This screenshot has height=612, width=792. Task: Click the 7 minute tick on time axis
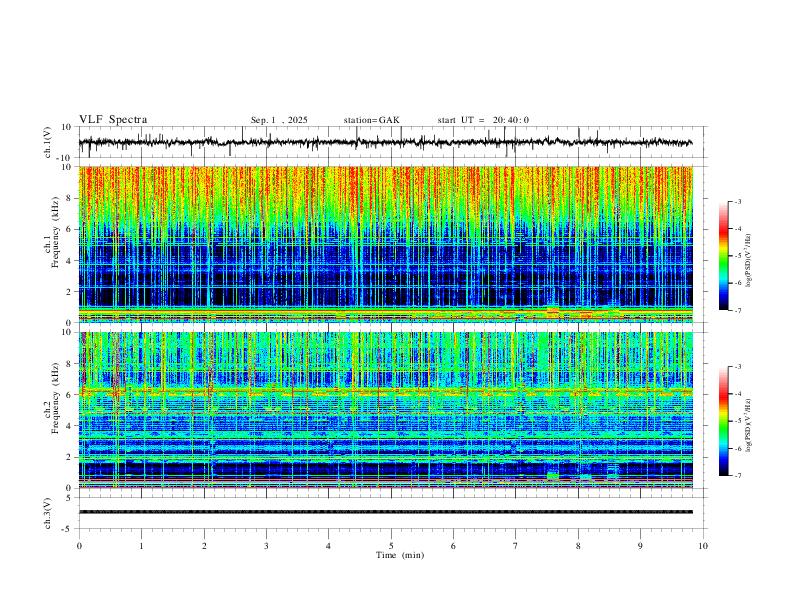[516, 546]
